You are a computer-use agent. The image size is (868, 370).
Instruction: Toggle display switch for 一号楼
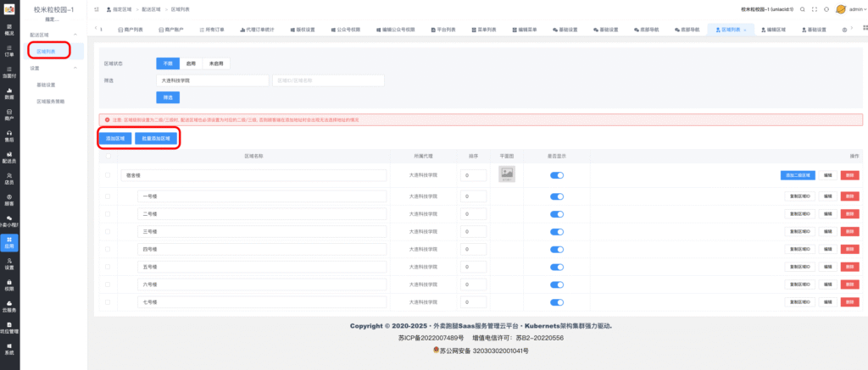pos(556,196)
